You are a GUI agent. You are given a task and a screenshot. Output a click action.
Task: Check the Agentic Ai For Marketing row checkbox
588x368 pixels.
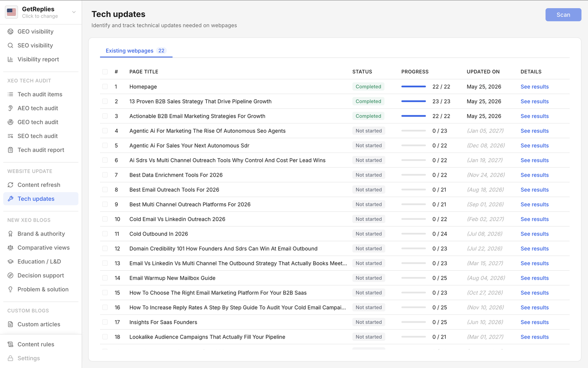pos(105,131)
